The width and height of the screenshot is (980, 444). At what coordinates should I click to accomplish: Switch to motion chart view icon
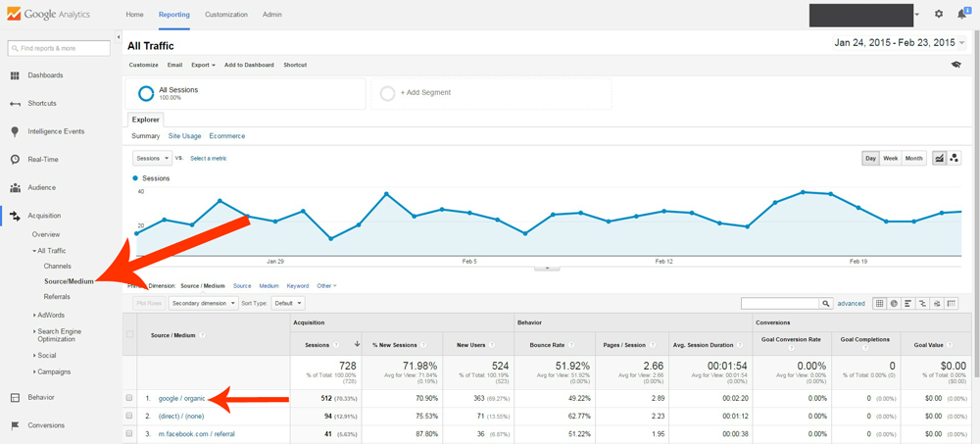(955, 158)
